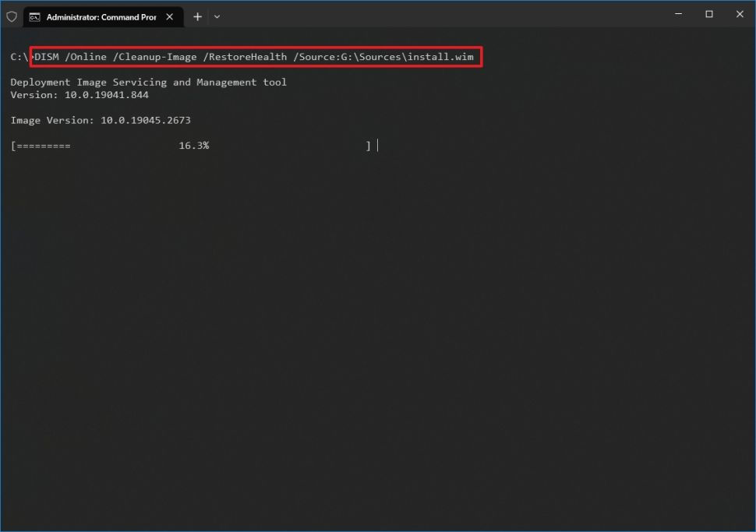This screenshot has width=756, height=532.
Task: Maximize the terminal window
Action: click(709, 15)
